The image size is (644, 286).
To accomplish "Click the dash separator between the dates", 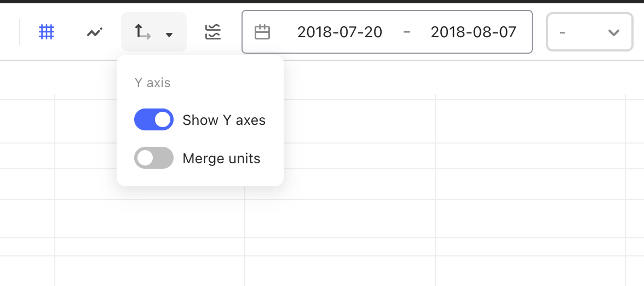I will point(406,32).
